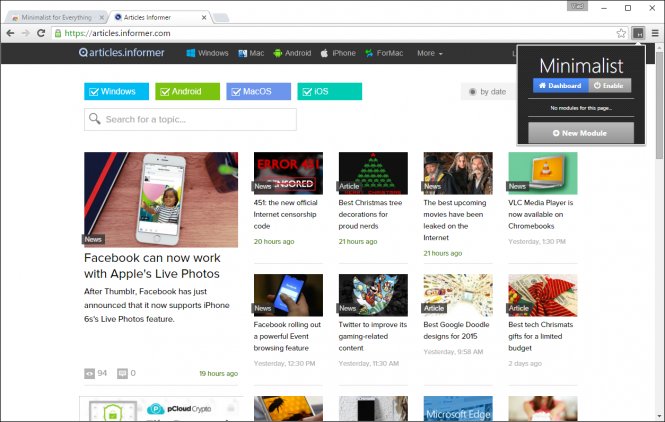The image size is (665, 422).
Task: Open a new tab with the new tab button
Action: (x=221, y=17)
